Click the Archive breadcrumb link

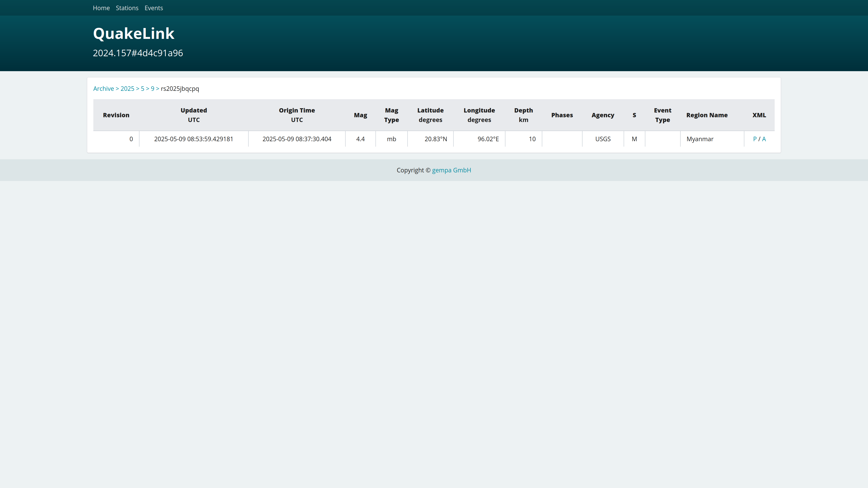click(104, 89)
